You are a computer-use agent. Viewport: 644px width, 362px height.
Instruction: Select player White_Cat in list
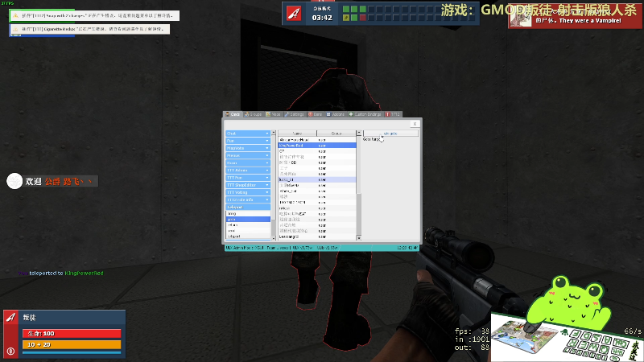coord(316,191)
